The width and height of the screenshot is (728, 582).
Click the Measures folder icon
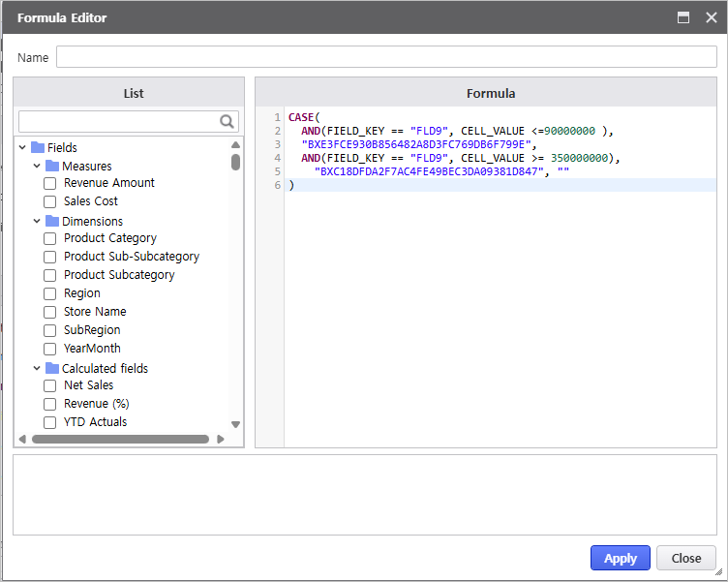[x=52, y=167]
